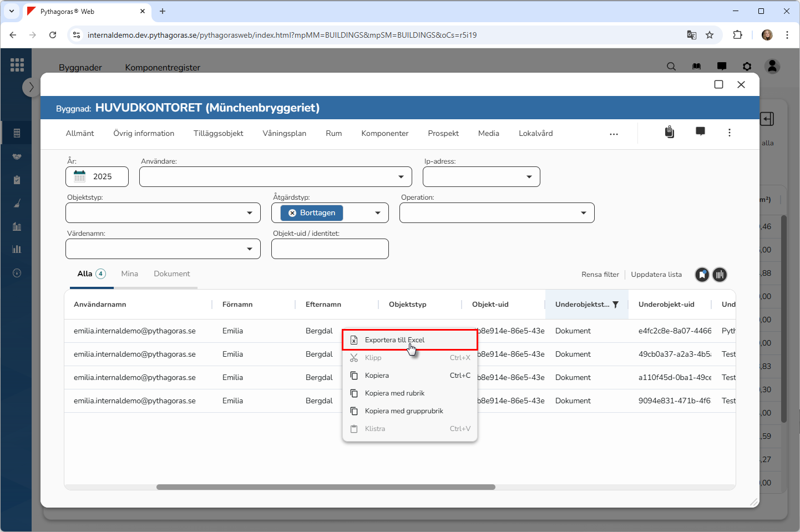Expand the Användare dropdown
Viewport: 800px width, 532px height.
click(x=401, y=177)
